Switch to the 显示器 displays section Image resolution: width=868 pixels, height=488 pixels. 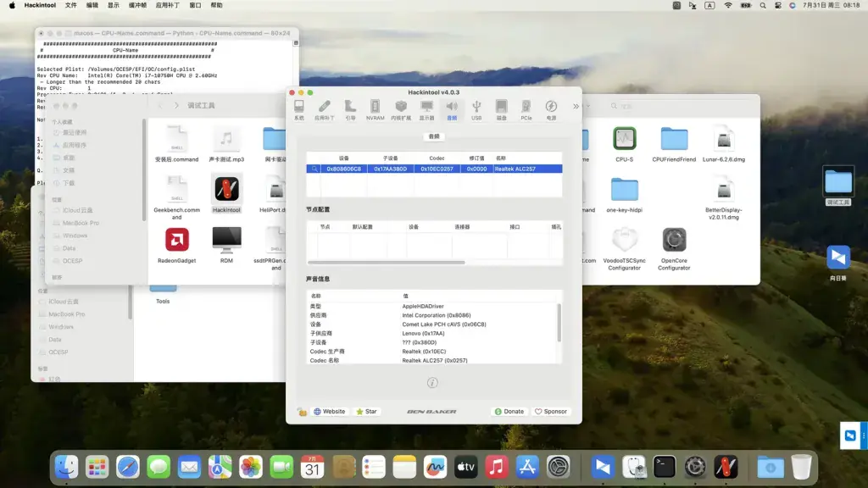coord(427,109)
